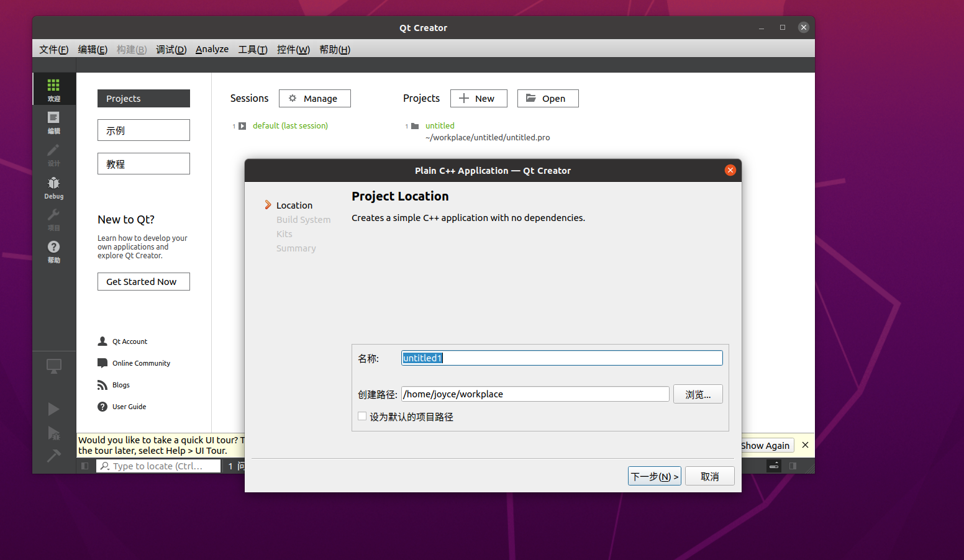Screen dimensions: 964x560
Task: Open the Help (帮助) mode
Action: tap(54, 251)
